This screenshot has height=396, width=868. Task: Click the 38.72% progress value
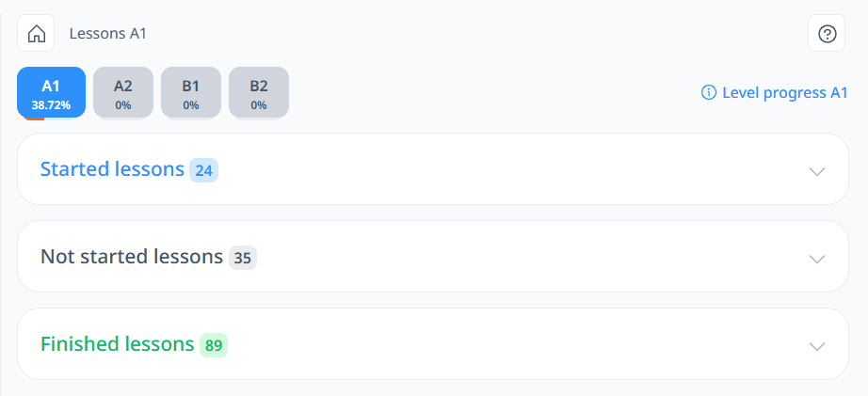click(x=51, y=105)
